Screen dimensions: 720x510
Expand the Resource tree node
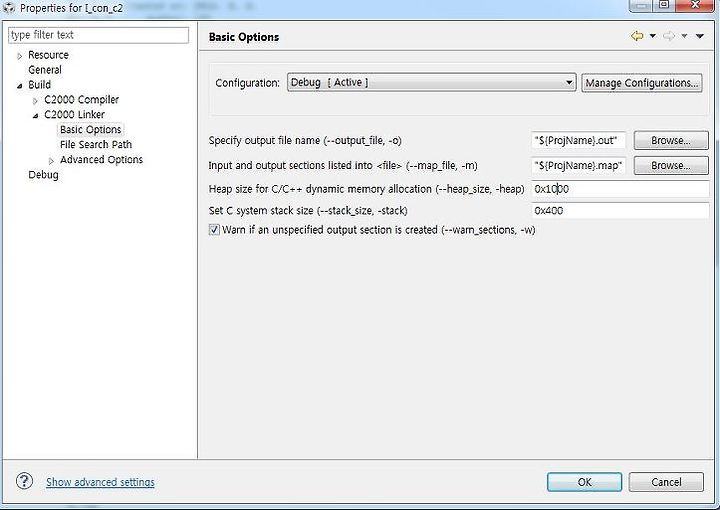19,56
